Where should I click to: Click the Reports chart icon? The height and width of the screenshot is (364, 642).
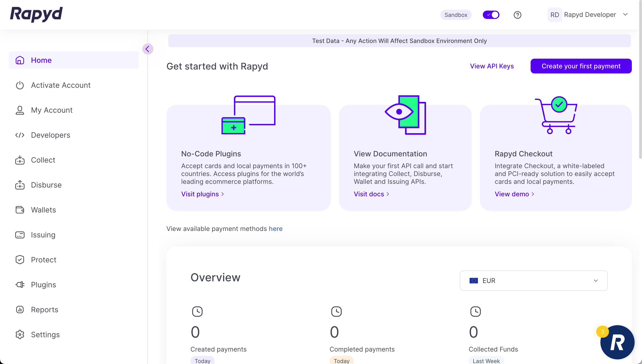point(20,309)
